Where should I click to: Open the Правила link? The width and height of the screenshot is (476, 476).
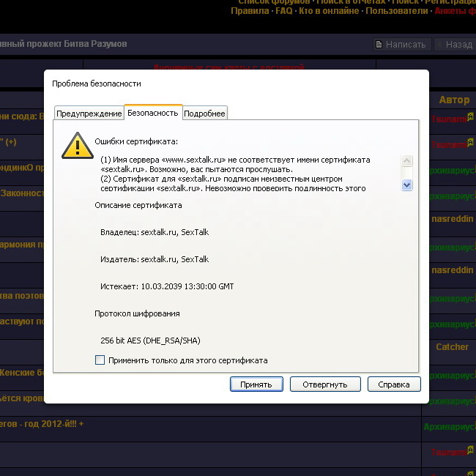pos(249,11)
